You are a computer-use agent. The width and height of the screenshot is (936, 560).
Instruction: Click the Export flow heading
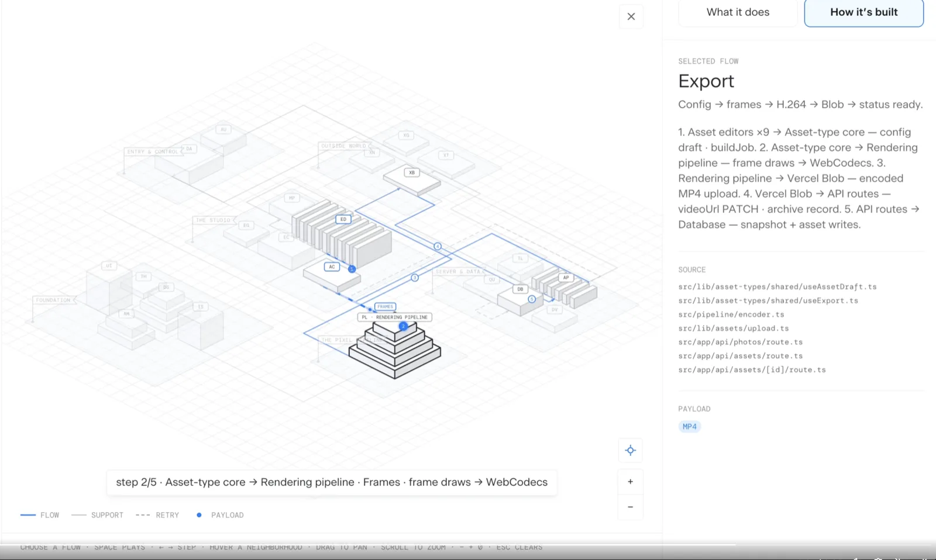[x=706, y=81]
